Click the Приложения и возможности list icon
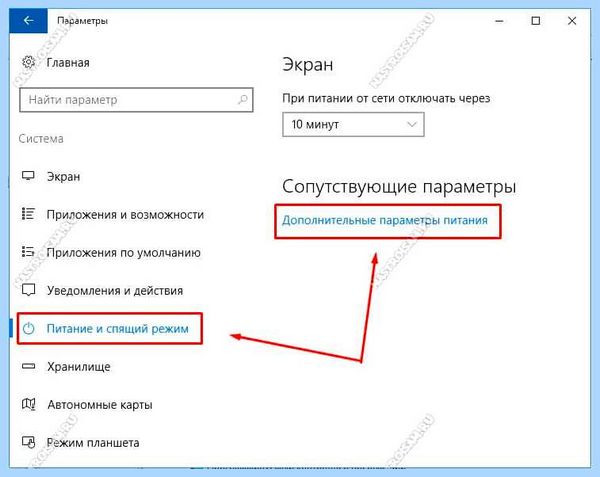Image resolution: width=600 pixels, height=477 pixels. [x=28, y=214]
